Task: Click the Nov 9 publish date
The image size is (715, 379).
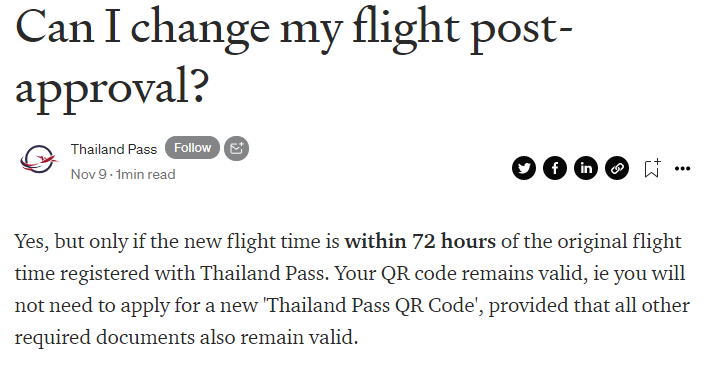Action: pos(88,174)
